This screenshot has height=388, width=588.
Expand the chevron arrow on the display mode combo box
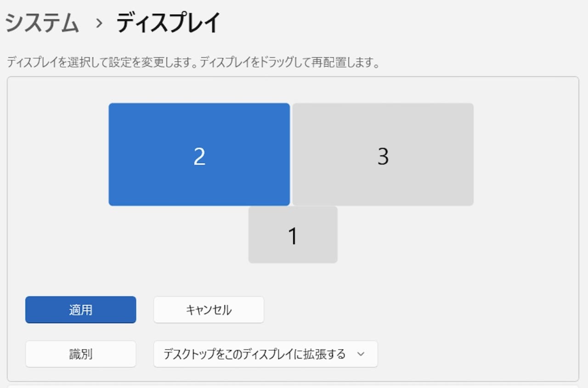(x=361, y=354)
